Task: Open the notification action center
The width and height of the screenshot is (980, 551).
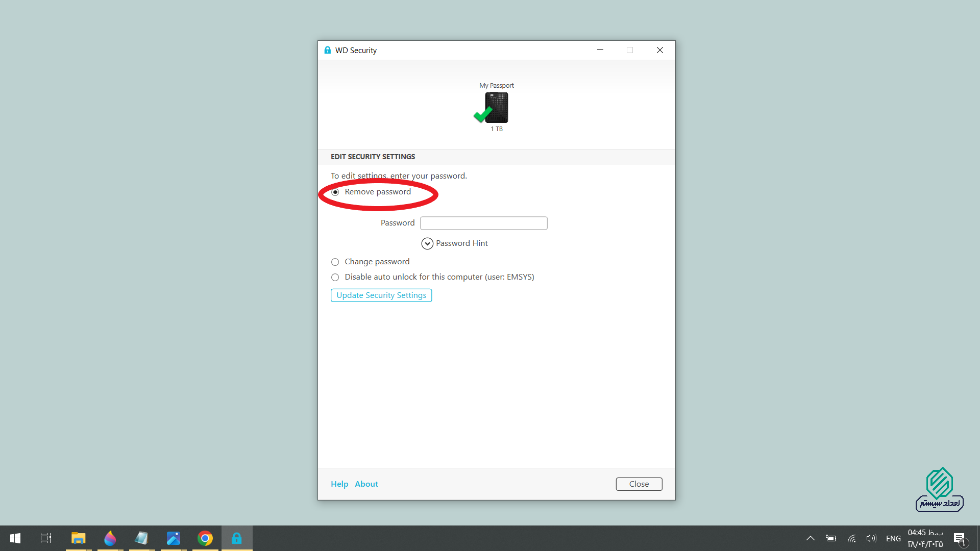Action: pos(960,539)
